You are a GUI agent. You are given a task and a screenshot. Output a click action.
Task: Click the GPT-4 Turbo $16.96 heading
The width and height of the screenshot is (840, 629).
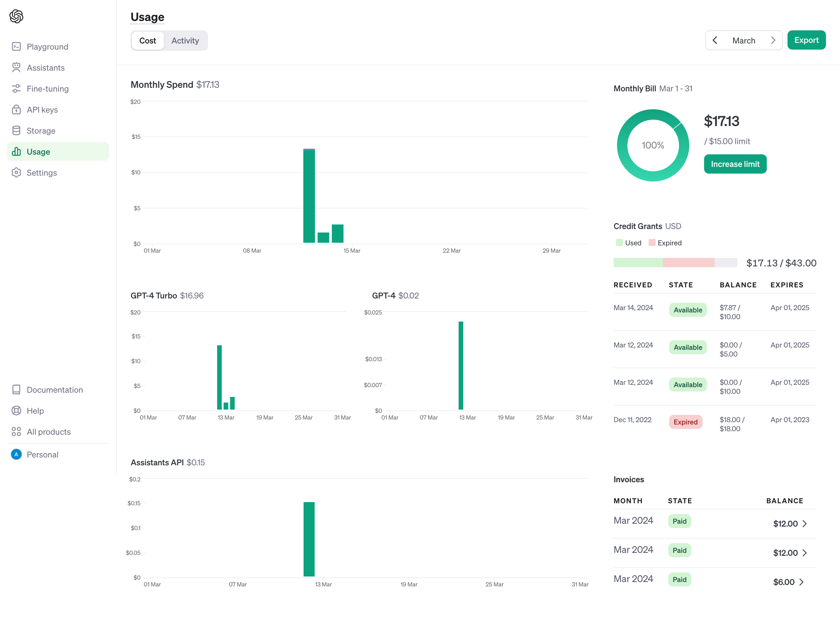point(167,296)
